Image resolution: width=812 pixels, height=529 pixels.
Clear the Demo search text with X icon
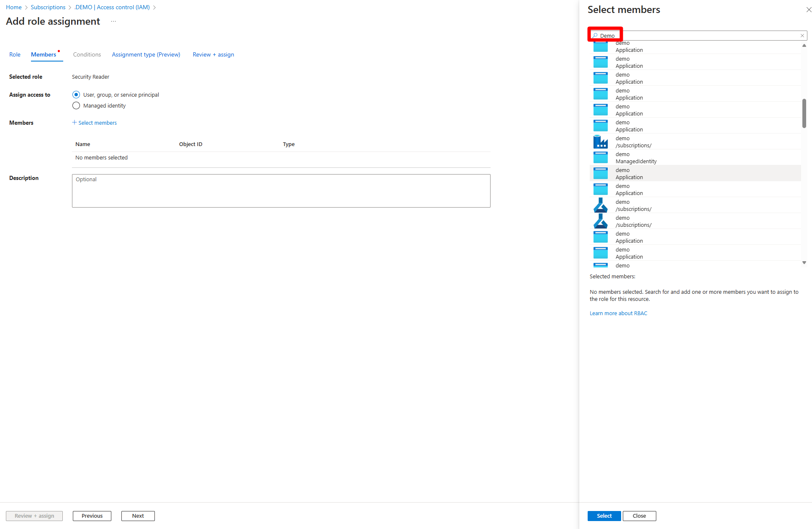click(802, 36)
